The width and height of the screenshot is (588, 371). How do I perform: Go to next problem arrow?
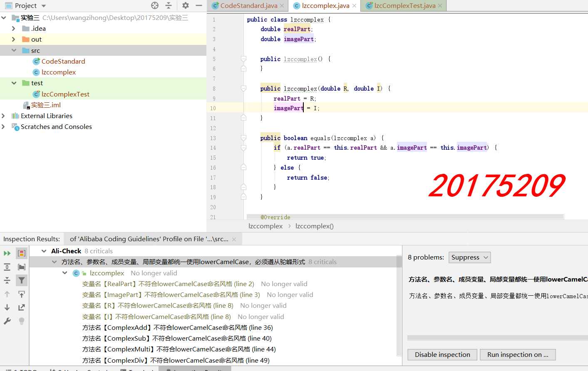click(7, 307)
